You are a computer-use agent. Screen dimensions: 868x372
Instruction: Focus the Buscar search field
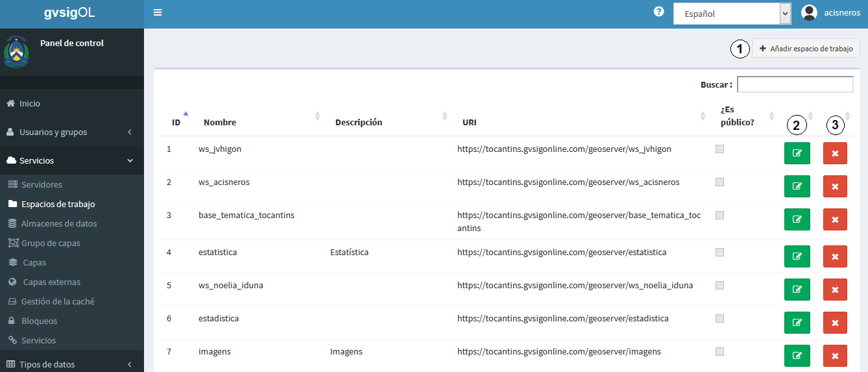795,84
